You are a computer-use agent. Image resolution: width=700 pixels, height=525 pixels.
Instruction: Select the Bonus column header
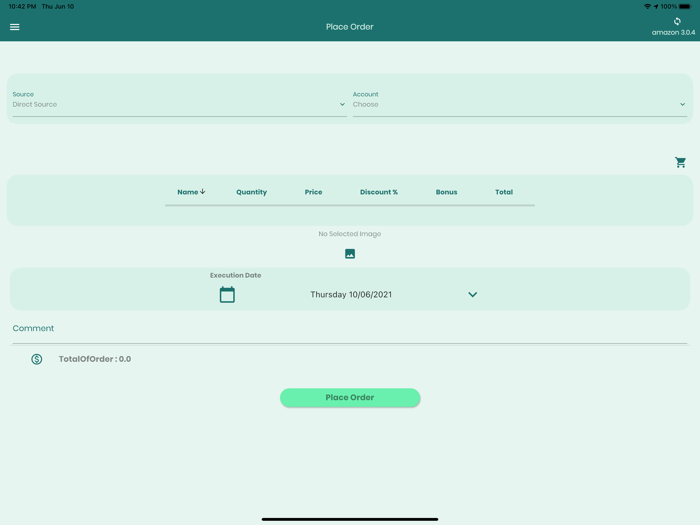pos(446,192)
